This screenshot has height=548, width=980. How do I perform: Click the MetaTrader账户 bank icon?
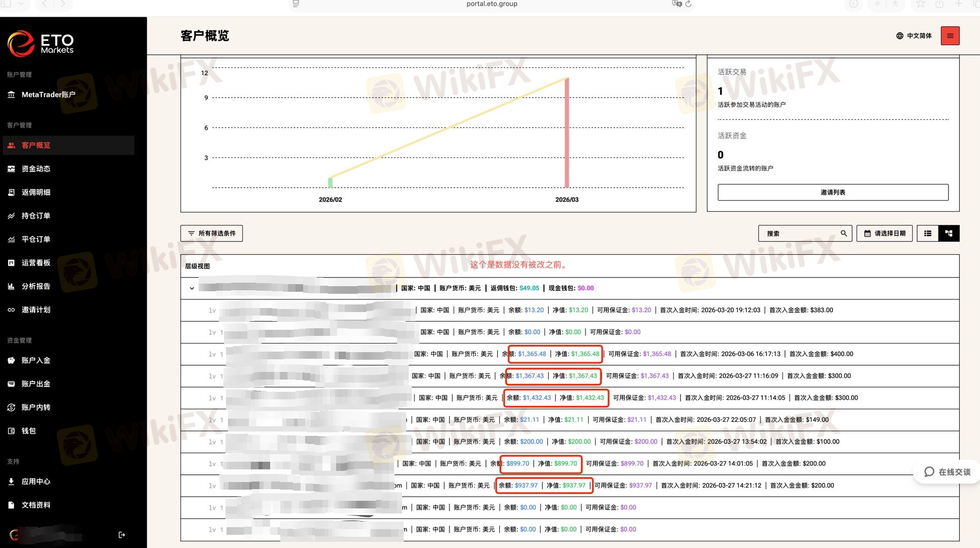pyautogui.click(x=11, y=95)
